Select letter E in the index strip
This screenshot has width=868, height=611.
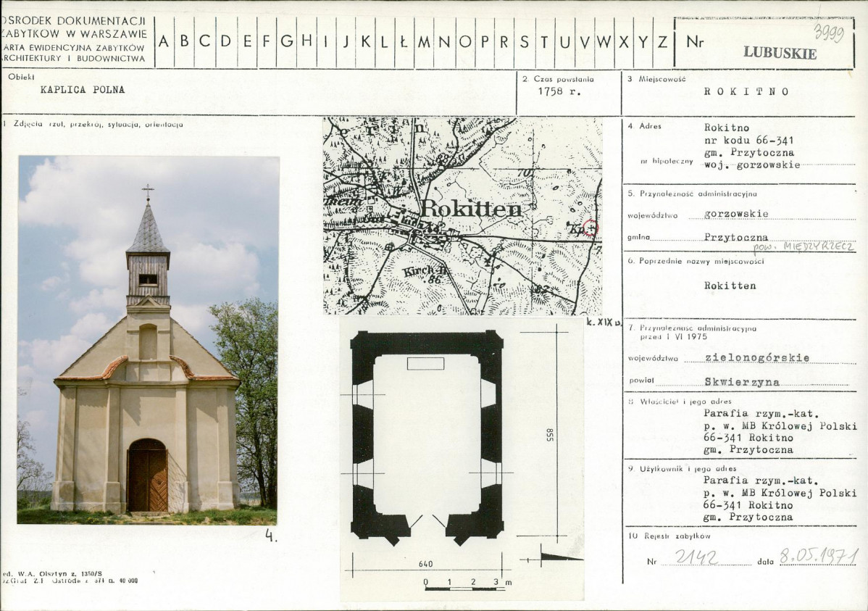pyautogui.click(x=247, y=41)
